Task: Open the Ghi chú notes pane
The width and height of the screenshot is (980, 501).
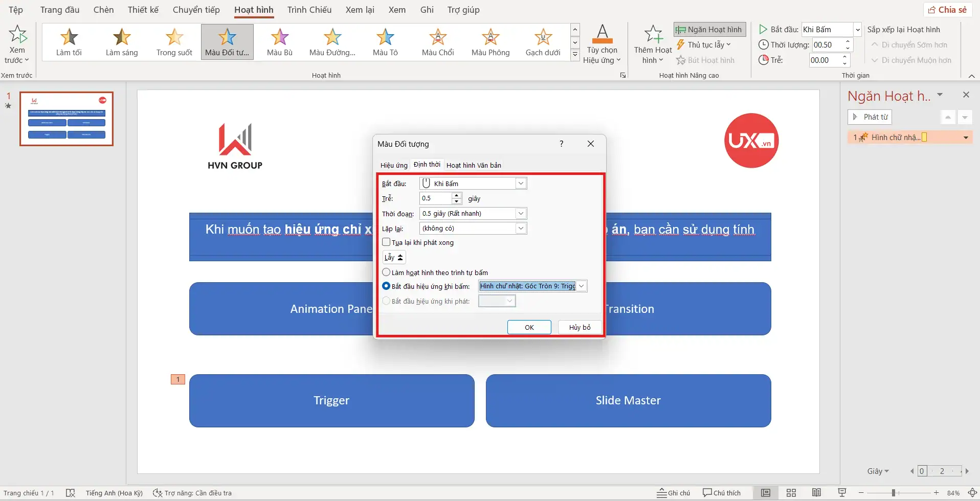Action: coord(674,493)
